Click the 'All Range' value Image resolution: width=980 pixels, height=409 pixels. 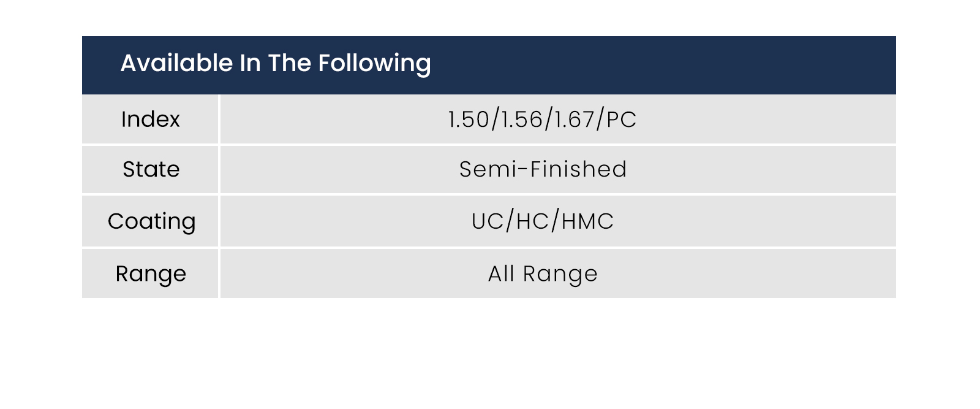point(543,274)
